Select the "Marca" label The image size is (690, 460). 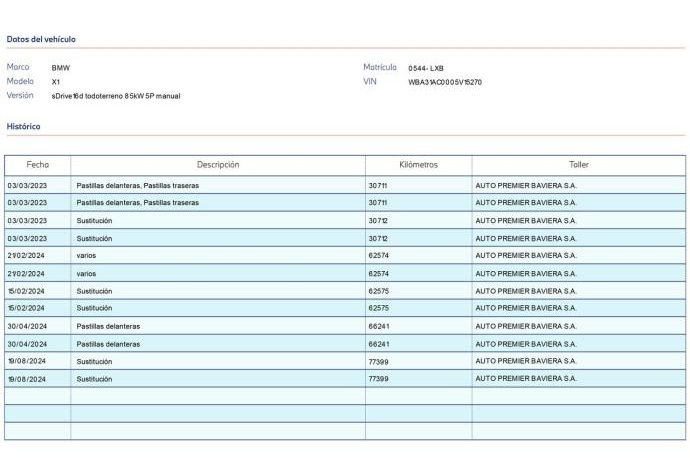point(18,67)
